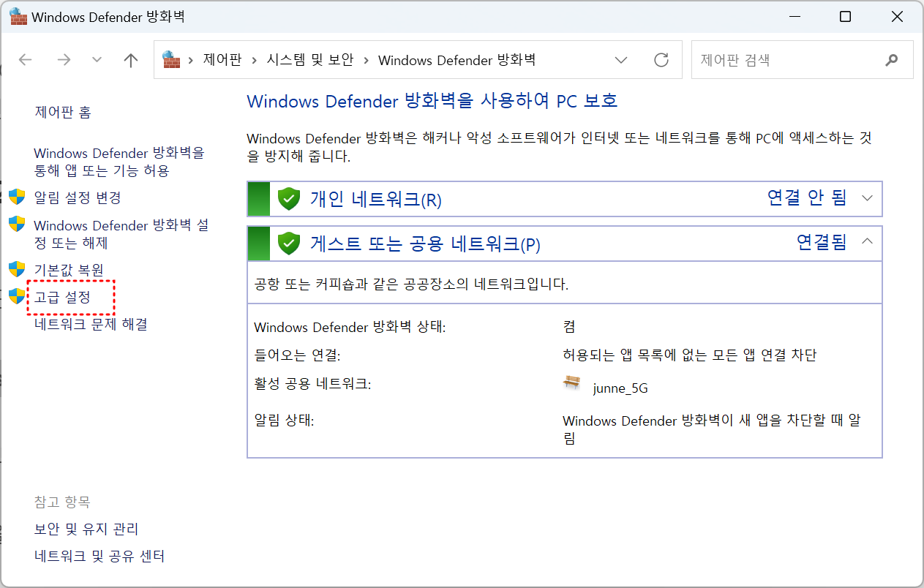This screenshot has height=588, width=924.
Task: Maximize the Windows Defender 방화벽 window
Action: 845,17
